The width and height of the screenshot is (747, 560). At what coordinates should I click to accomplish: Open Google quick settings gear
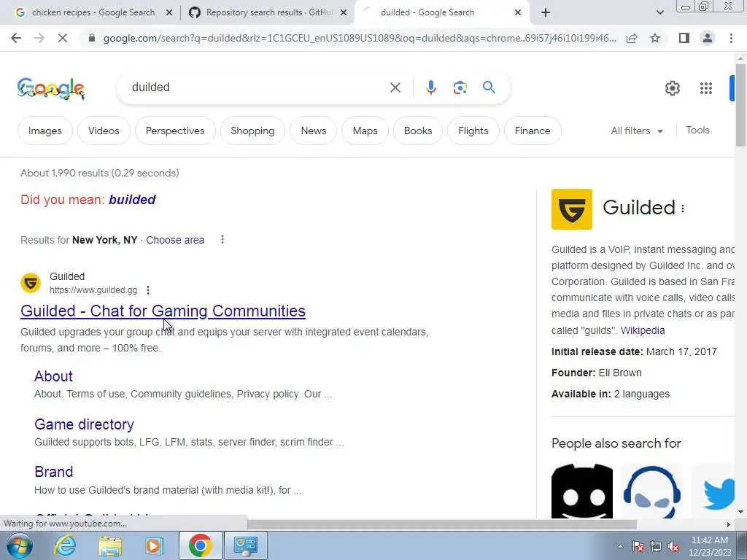coord(672,88)
